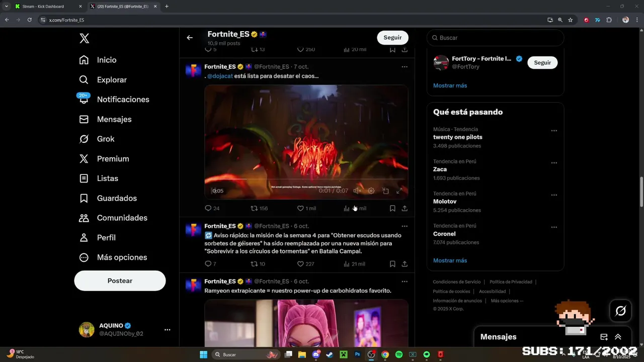Toggle picture-in-picture on the dojacat video
This screenshot has width=644, height=362.
[x=385, y=191]
